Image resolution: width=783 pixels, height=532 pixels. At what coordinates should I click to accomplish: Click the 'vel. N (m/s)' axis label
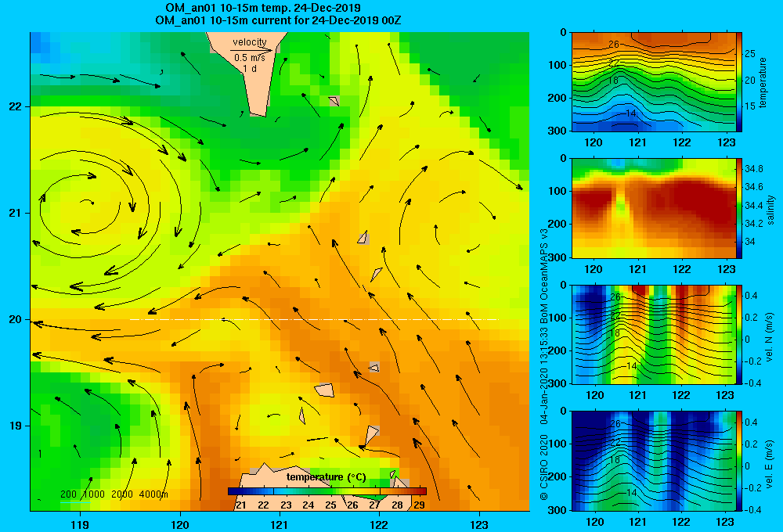click(x=770, y=337)
